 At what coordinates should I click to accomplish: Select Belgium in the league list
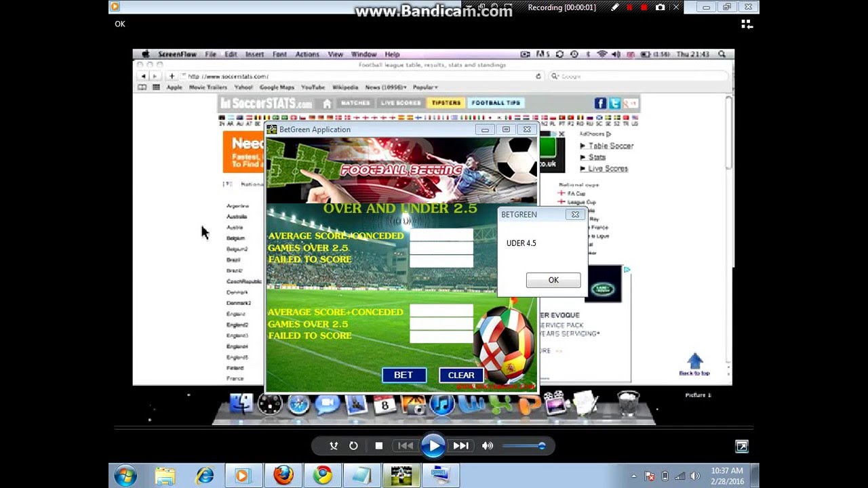(235, 238)
